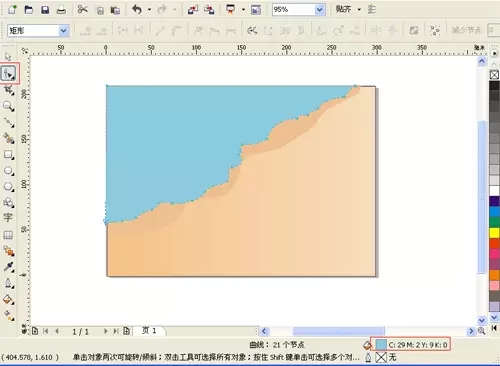This screenshot has width=500, height=366.
Task: Open the Corel welcome screen icon
Action: click(256, 10)
